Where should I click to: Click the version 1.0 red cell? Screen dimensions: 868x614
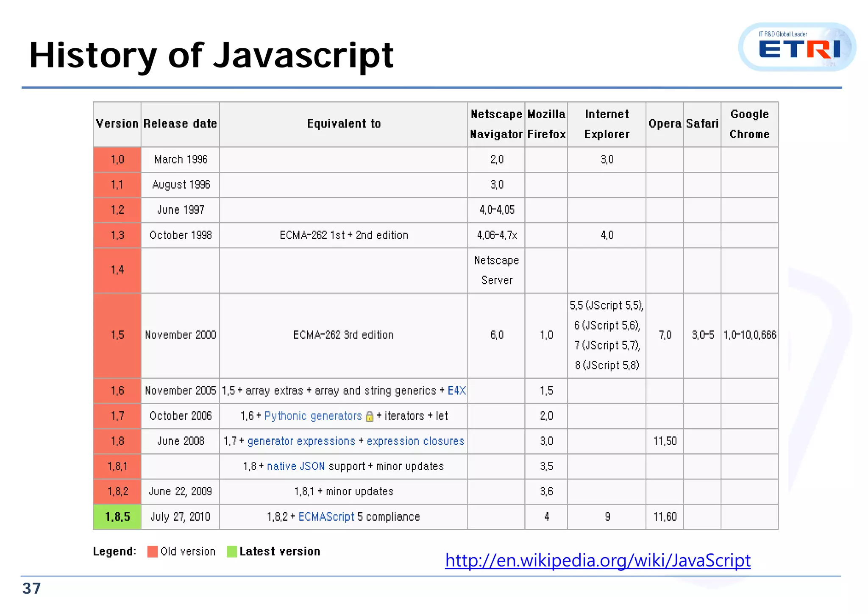[117, 159]
